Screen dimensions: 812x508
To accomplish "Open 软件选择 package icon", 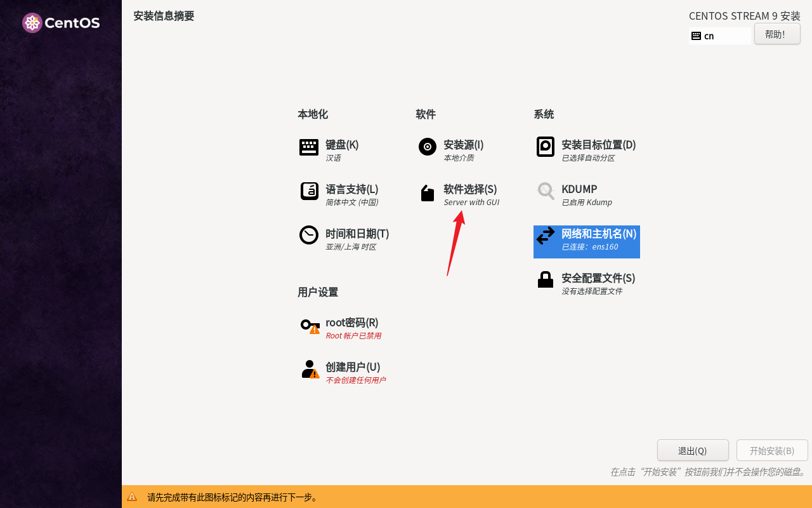I will click(x=427, y=193).
